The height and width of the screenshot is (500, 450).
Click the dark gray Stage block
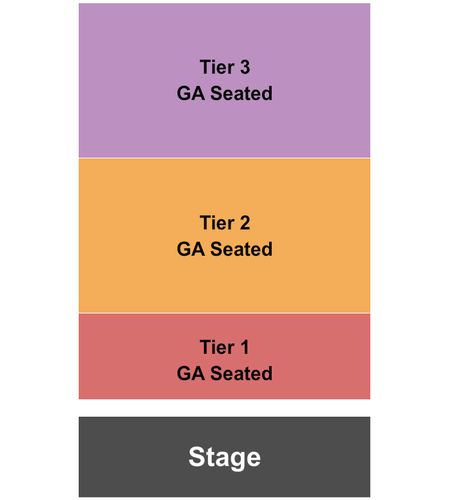tap(224, 457)
